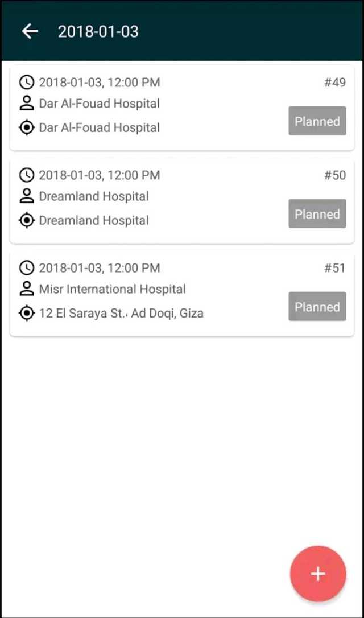Tap Planned status on visit #50
Viewport: 364px width, 618px height.
coord(317,213)
